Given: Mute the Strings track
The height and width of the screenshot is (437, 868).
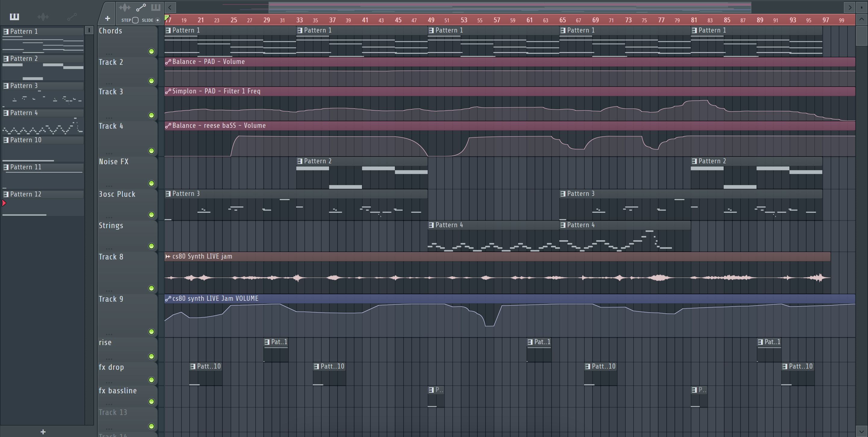Looking at the screenshot, I should 152,246.
